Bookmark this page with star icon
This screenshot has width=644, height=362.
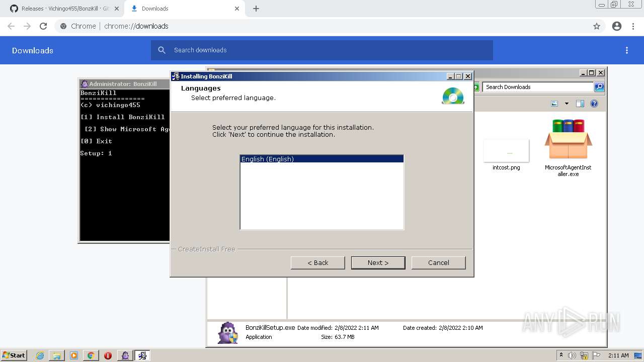tap(597, 26)
